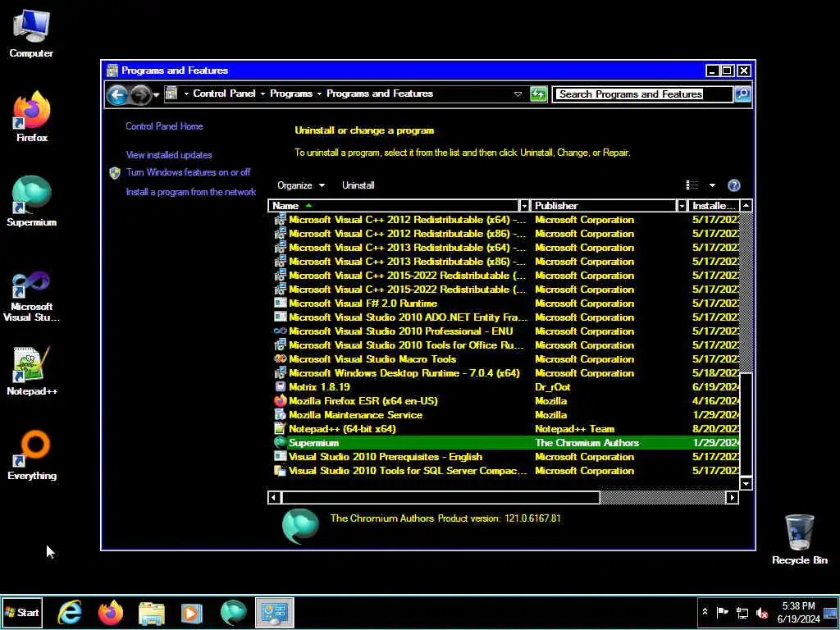The width and height of the screenshot is (840, 630).
Task: Sort by the Publisher column header
Action: point(604,206)
